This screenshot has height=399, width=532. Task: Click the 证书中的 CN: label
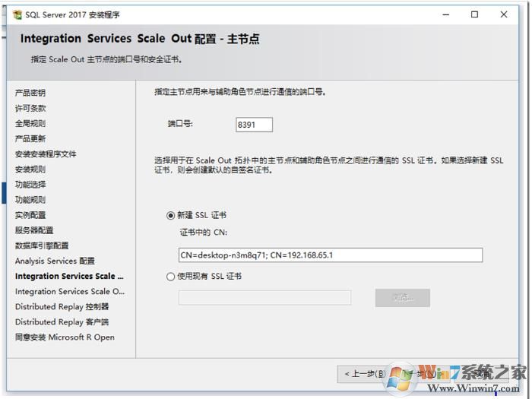tap(203, 233)
